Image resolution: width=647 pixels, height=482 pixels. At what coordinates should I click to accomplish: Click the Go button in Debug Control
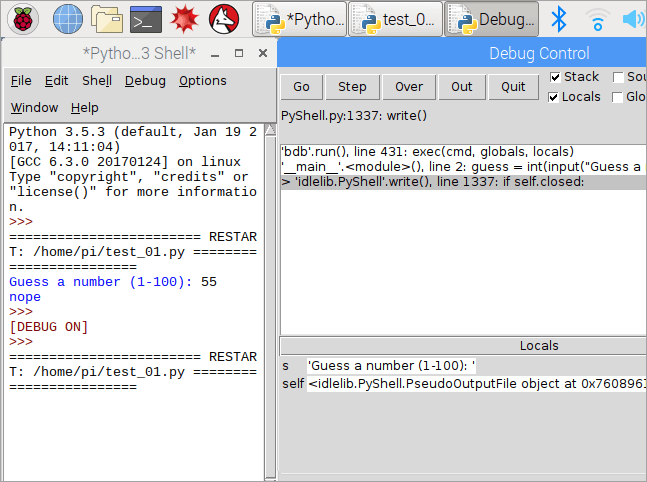click(302, 87)
